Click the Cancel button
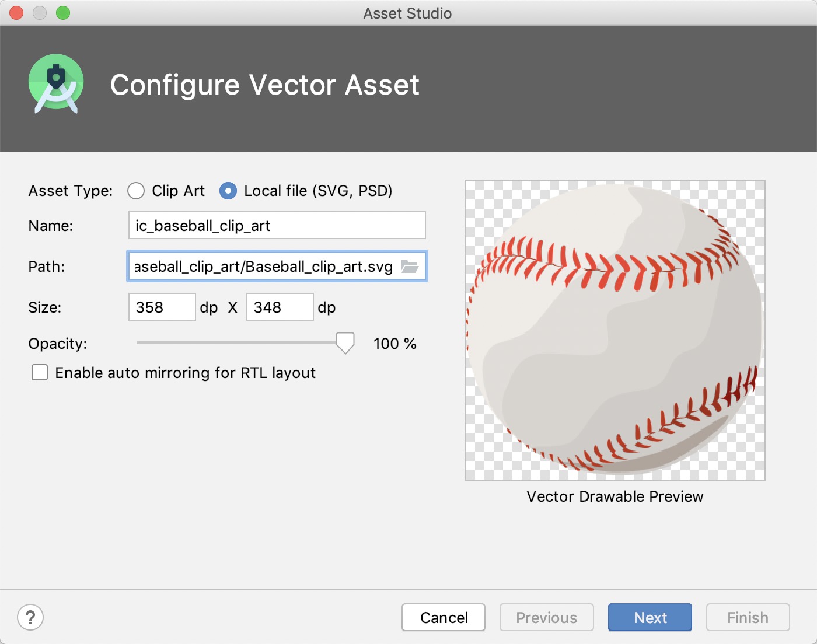 click(444, 617)
